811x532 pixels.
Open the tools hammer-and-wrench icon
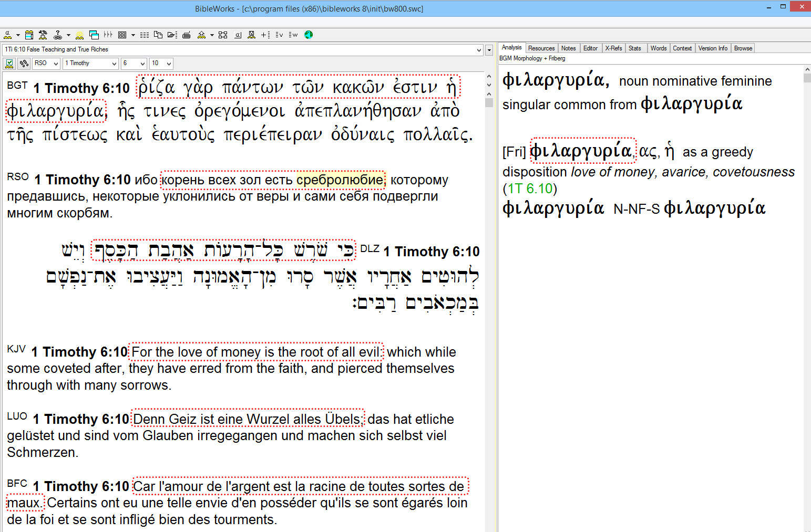(43, 35)
